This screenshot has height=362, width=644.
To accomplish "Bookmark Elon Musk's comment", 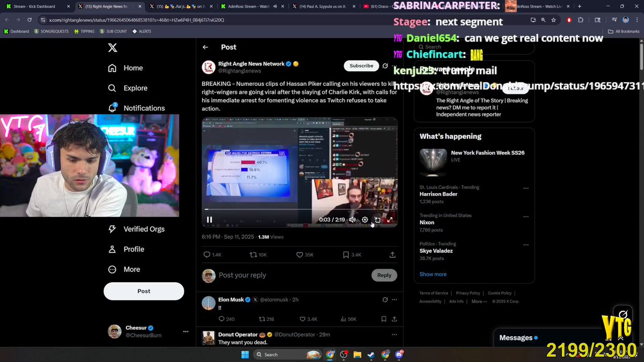I will [384, 319].
